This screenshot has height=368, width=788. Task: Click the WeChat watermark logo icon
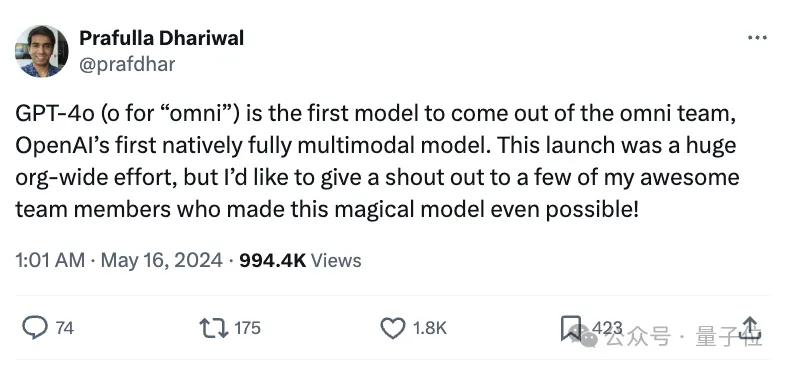tap(585, 335)
